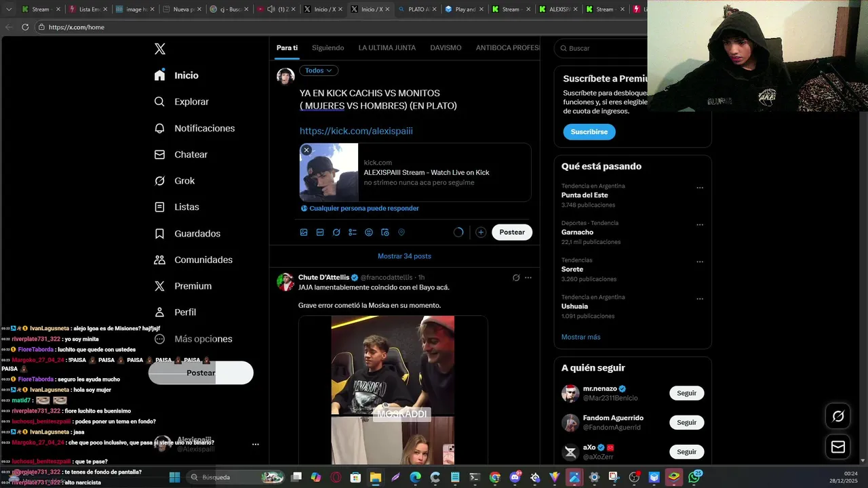Click the large sidebar Postear button
This screenshot has width=868, height=488.
pyautogui.click(x=201, y=373)
